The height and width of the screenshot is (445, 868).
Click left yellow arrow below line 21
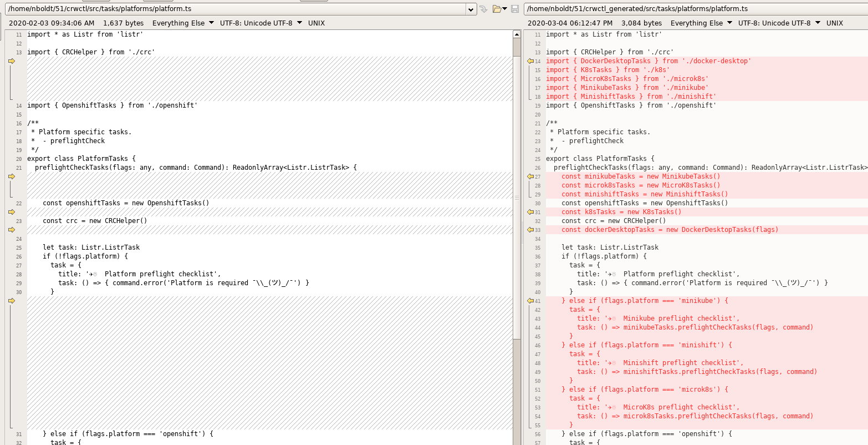pos(12,176)
